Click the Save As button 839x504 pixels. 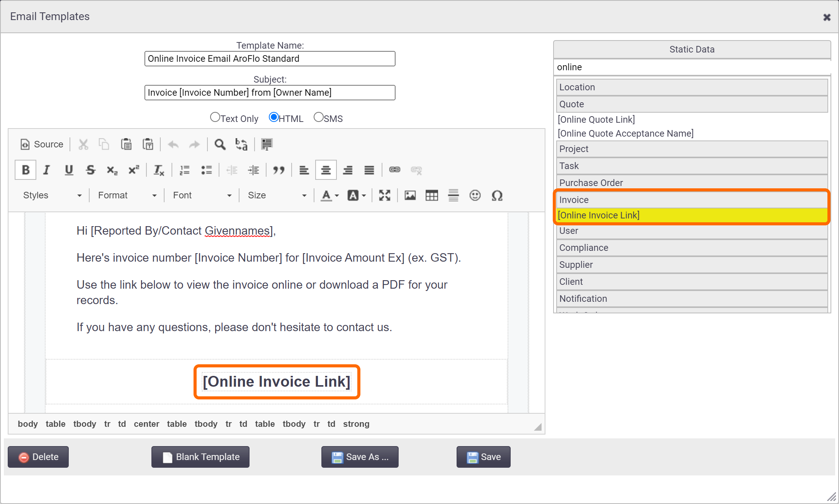coord(360,457)
